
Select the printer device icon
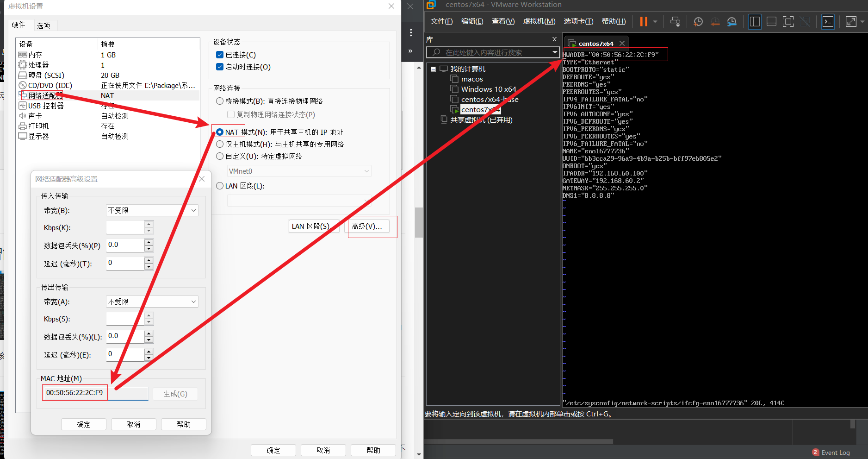coord(23,126)
